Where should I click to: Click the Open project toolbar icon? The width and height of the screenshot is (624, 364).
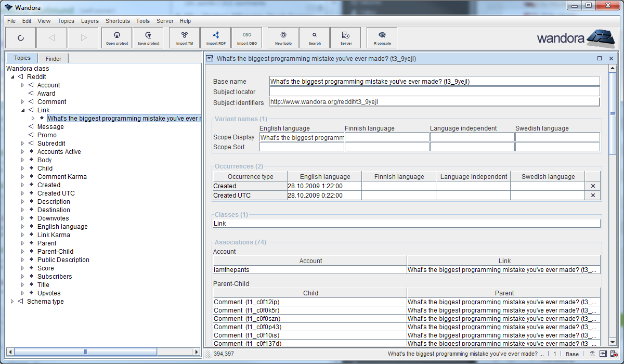pyautogui.click(x=117, y=38)
